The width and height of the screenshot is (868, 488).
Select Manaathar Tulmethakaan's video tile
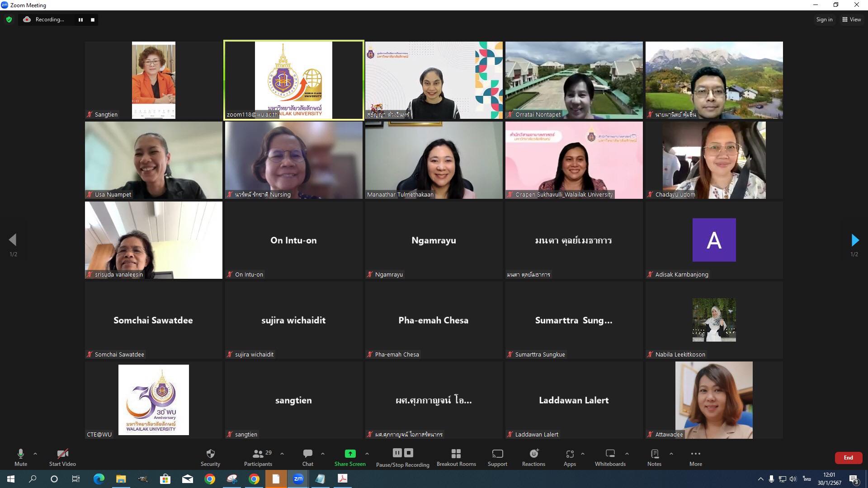coord(434,160)
